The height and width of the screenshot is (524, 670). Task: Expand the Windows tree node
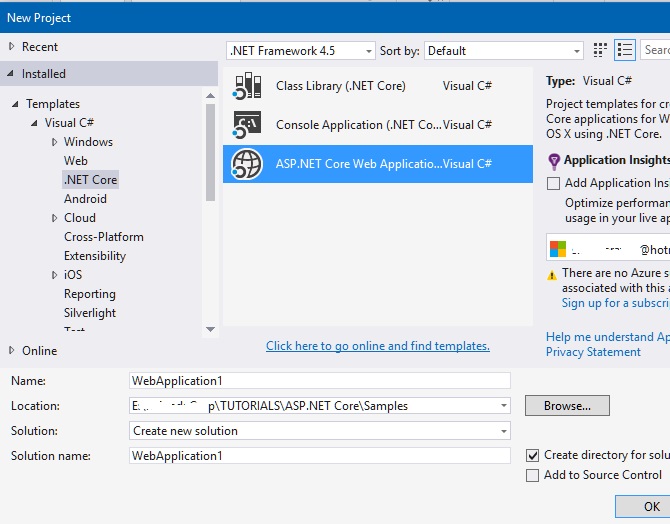[54, 142]
